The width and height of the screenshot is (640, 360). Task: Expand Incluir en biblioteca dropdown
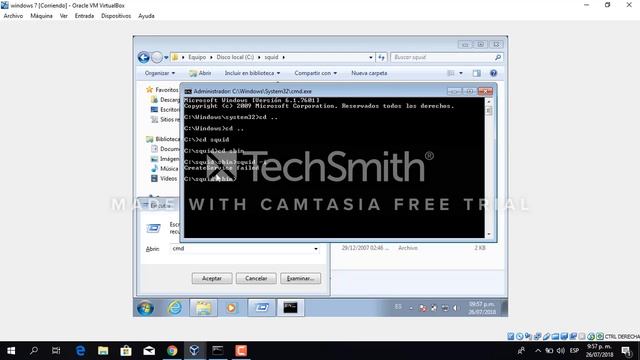[252, 73]
